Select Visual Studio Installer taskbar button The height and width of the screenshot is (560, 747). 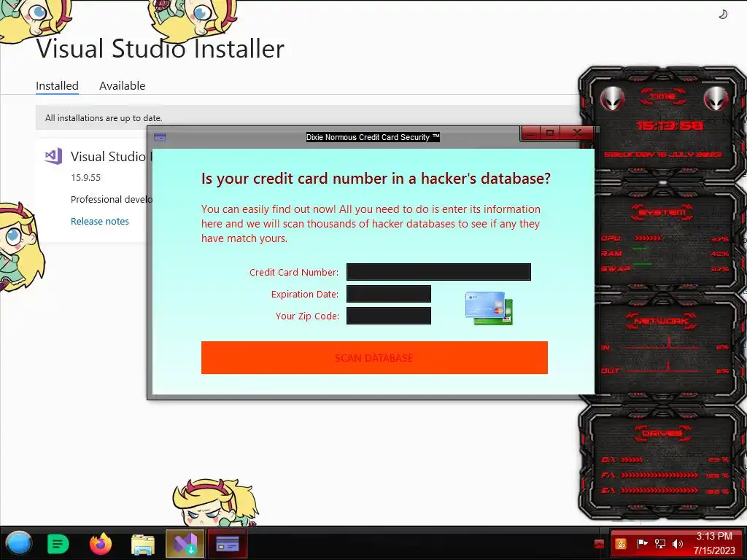[185, 543]
